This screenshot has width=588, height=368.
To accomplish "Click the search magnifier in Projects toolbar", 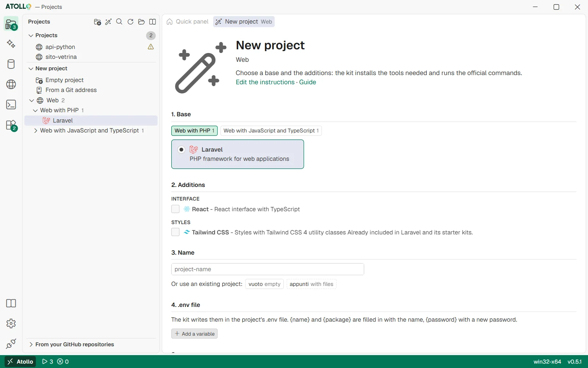I will coord(119,22).
